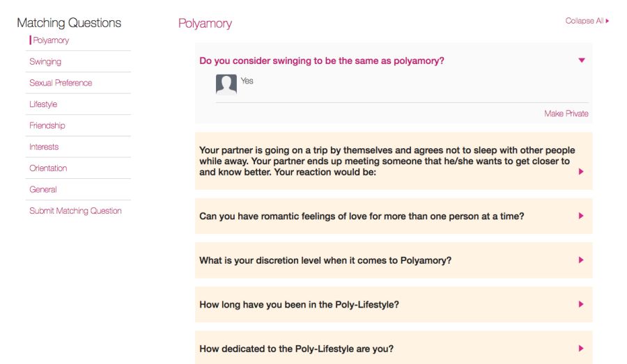
Task: Open Friendship matching questions
Action: [x=47, y=126]
